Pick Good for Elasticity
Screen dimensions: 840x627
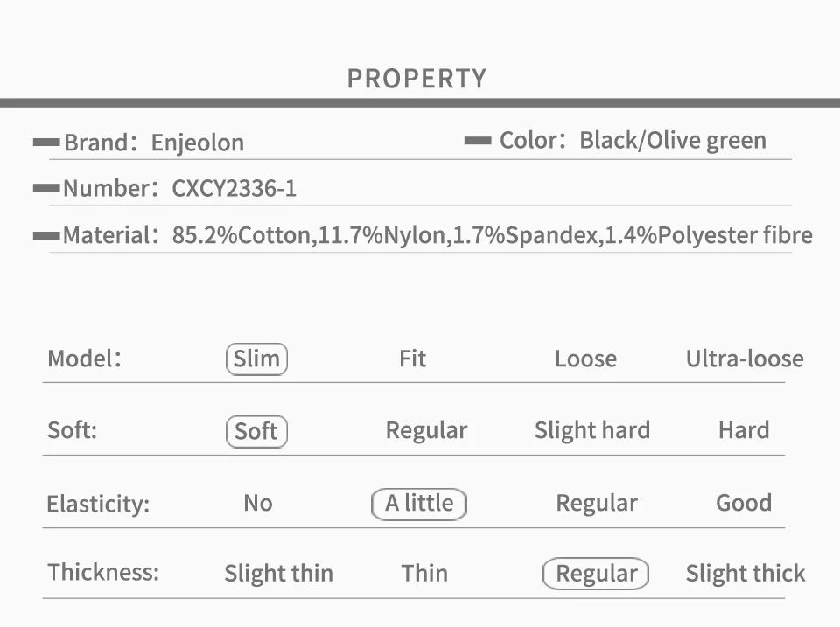click(743, 503)
